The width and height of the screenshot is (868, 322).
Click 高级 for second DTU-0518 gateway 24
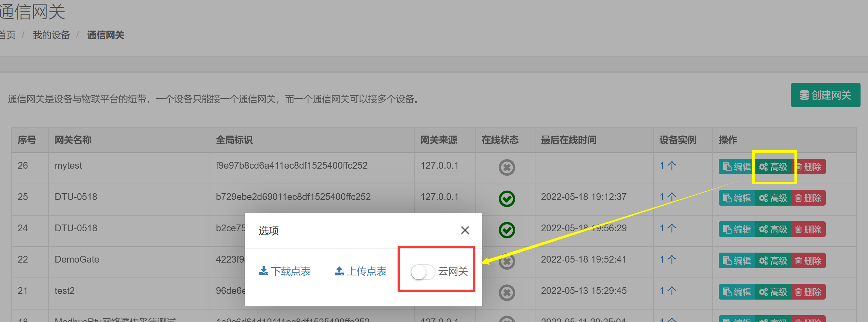[x=773, y=229]
